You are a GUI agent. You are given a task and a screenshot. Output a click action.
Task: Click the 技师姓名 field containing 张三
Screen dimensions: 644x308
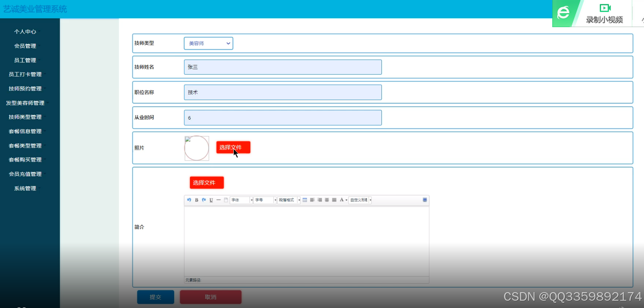click(x=283, y=67)
